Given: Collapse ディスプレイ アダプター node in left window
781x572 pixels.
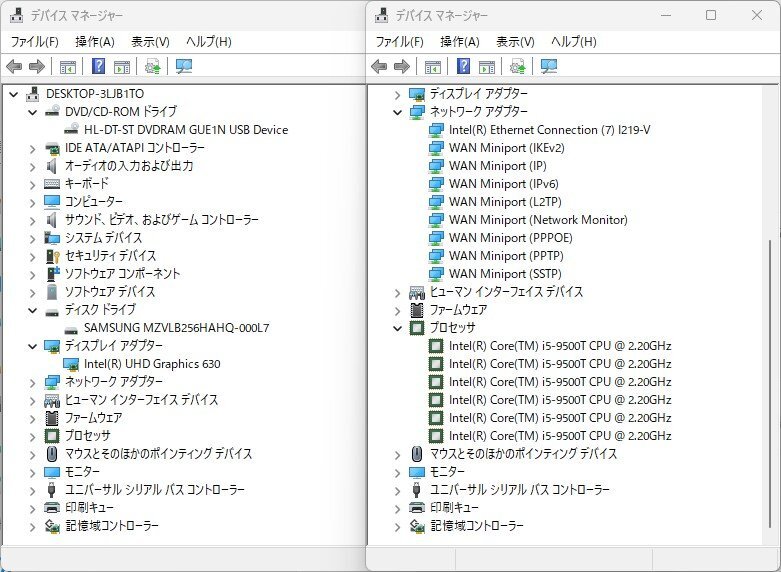Looking at the screenshot, I should pyautogui.click(x=32, y=346).
